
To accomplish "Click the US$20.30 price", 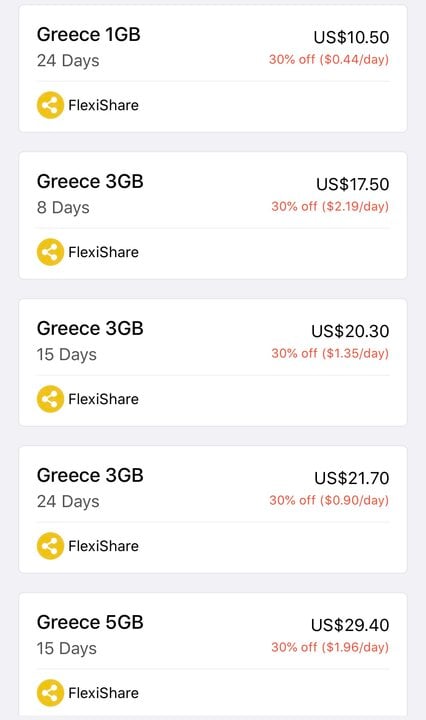I will pyautogui.click(x=350, y=331).
